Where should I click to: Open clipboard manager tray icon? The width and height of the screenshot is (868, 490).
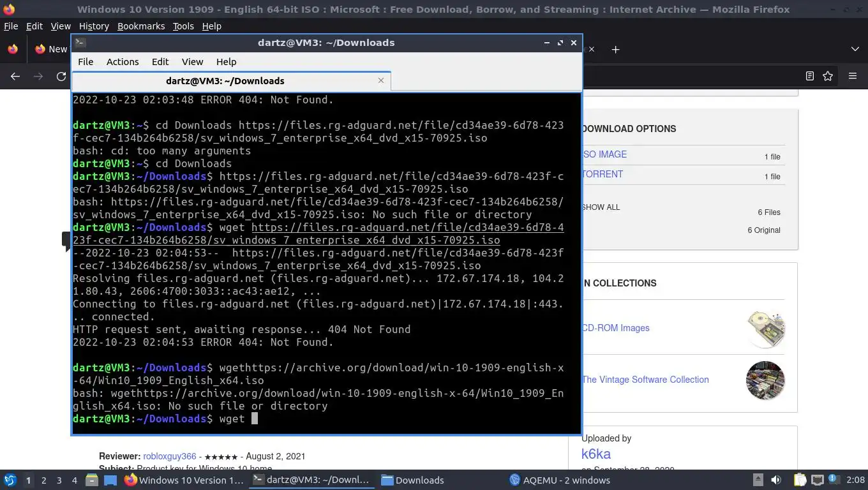(x=800, y=480)
